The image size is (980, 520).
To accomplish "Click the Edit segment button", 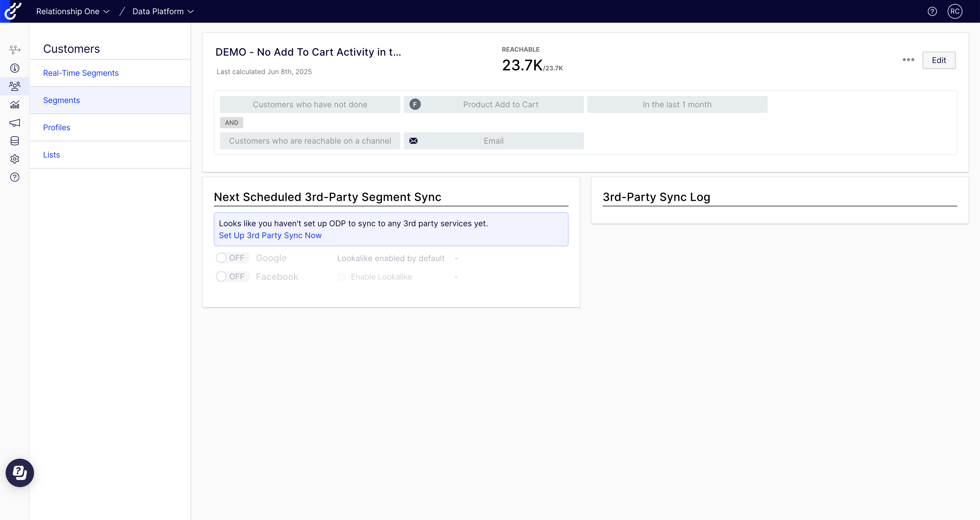I will tap(939, 60).
